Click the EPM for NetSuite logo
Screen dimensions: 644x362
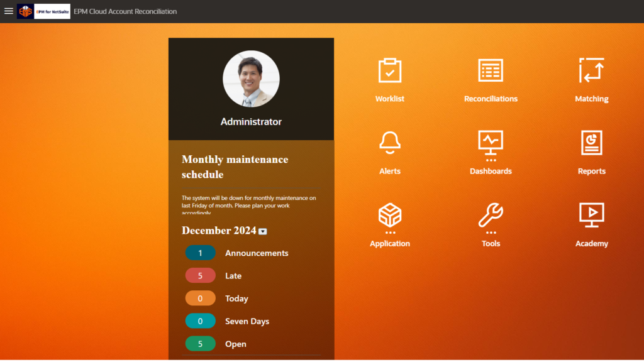click(43, 11)
